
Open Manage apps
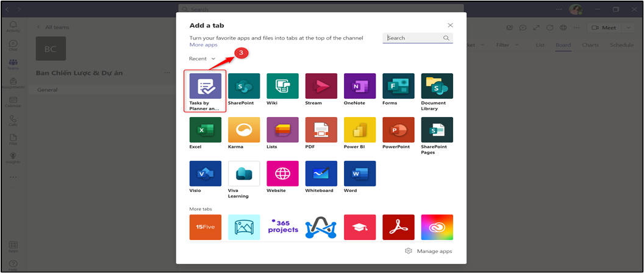pyautogui.click(x=428, y=251)
